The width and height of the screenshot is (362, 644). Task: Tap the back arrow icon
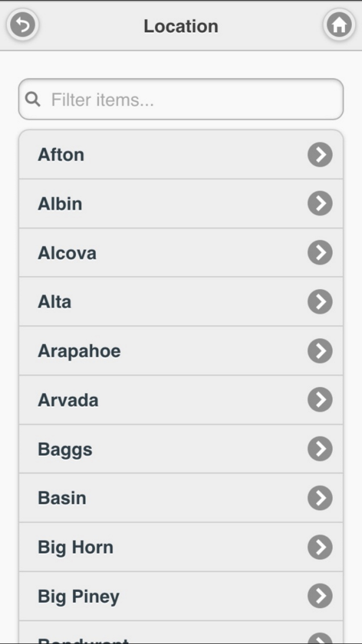(x=22, y=25)
